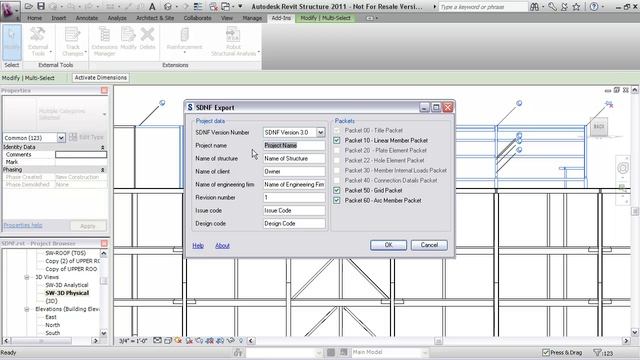Open the Help link in SDNF Export
The image size is (640, 360).
[198, 246]
